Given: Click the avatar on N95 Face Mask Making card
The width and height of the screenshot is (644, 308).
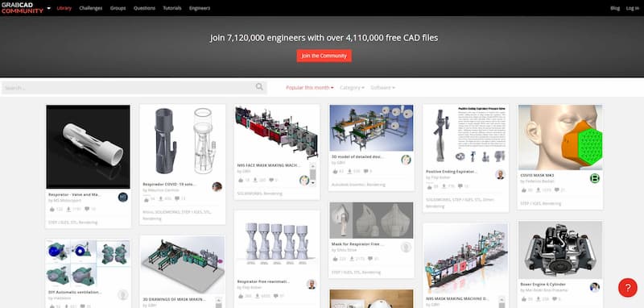Looking at the screenshot, I should 304,180.
